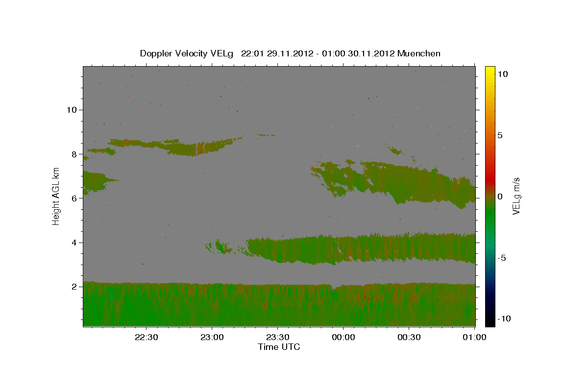
Task: Click the yellow top end of the colorbar
Action: pyautogui.click(x=490, y=70)
